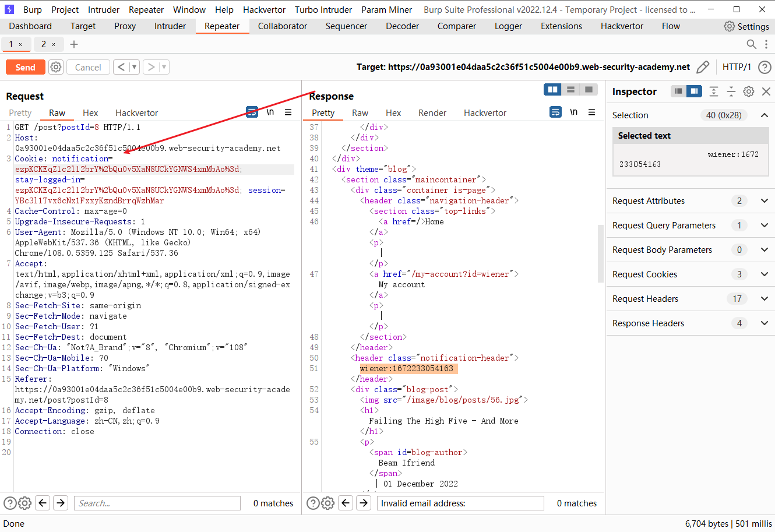Viewport: 775px width, 532px height.
Task: Click highlighted text 'wiener:1672233054163'
Action: click(x=407, y=368)
